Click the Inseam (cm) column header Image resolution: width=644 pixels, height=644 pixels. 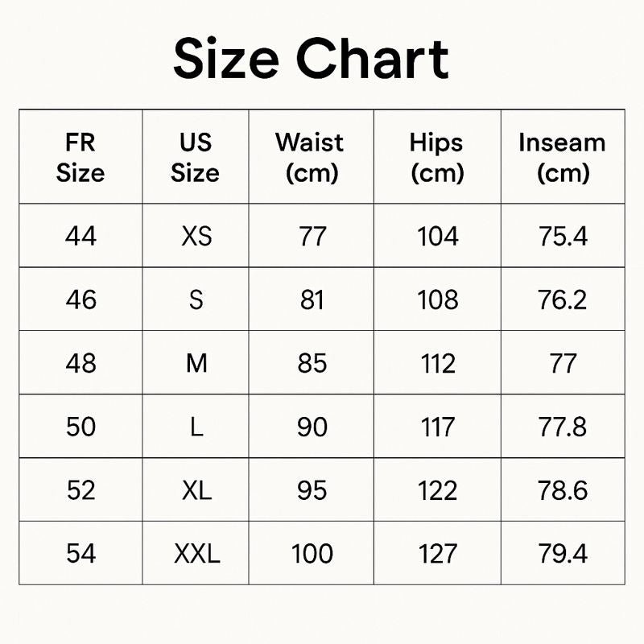click(562, 157)
